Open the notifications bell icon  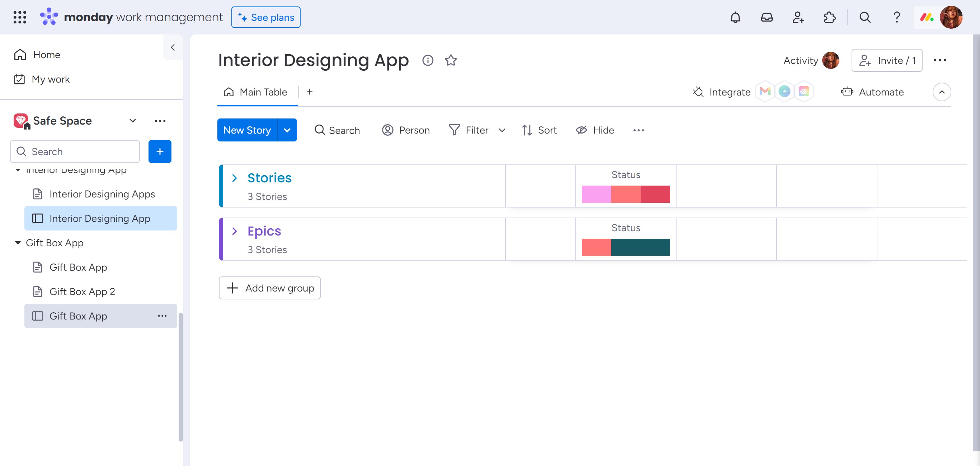point(735,18)
